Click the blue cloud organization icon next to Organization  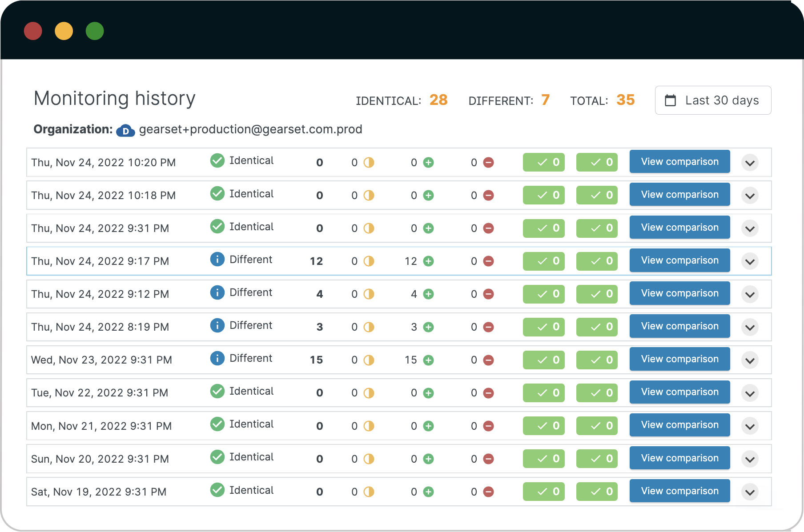(x=125, y=130)
